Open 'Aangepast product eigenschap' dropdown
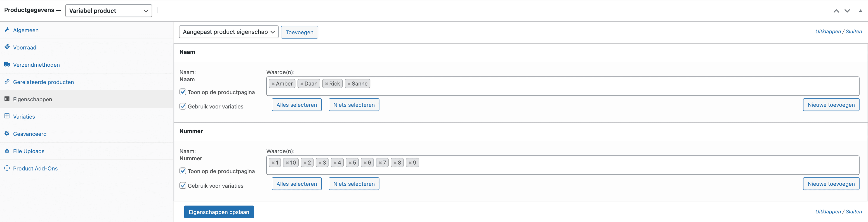868x222 pixels. coord(229,32)
